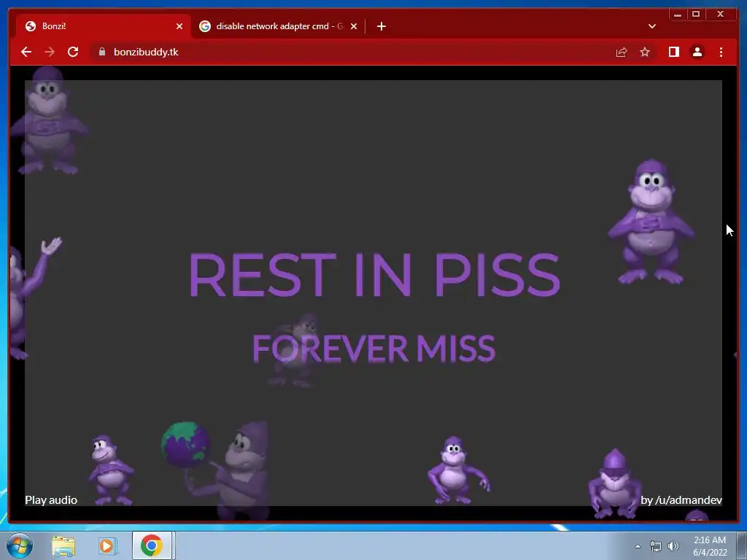
Task: Open Chrome three-dot menu
Action: point(721,52)
